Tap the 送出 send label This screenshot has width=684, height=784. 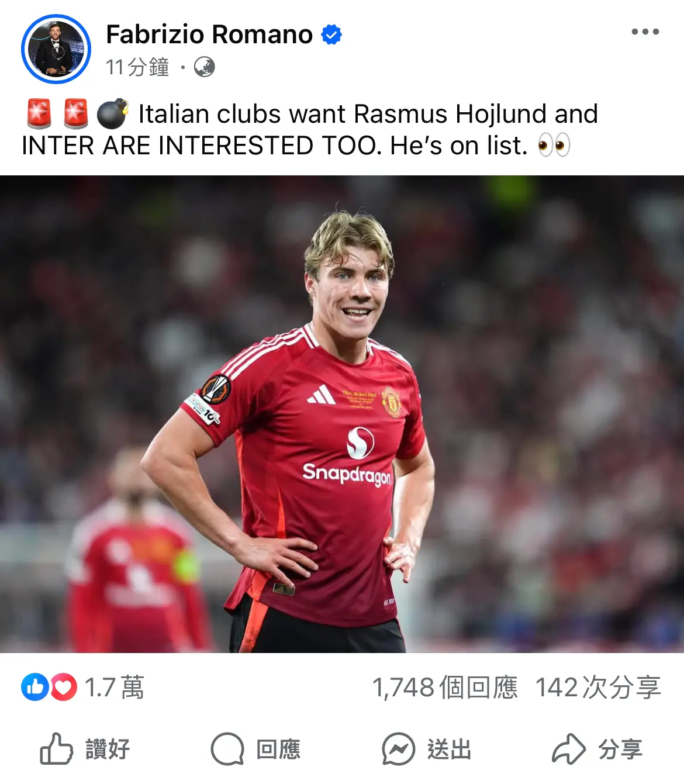[x=449, y=749]
